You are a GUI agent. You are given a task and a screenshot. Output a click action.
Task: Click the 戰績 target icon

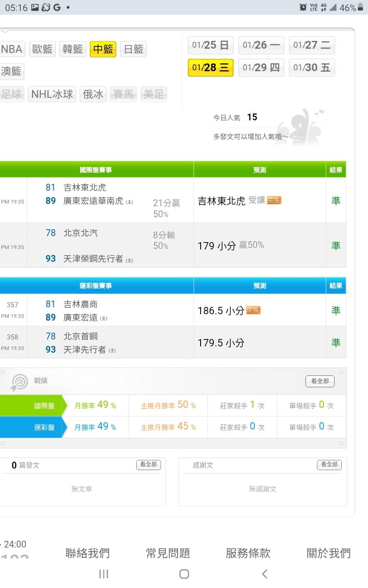tap(19, 382)
